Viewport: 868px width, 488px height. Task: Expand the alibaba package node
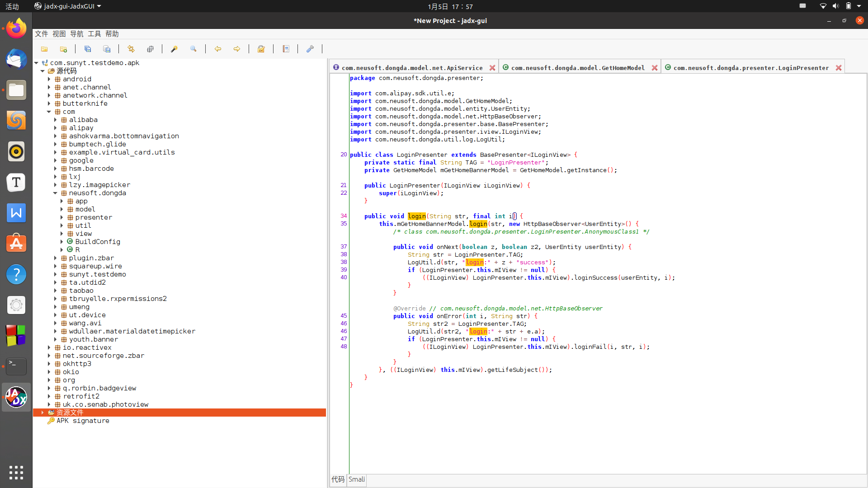tap(56, 120)
